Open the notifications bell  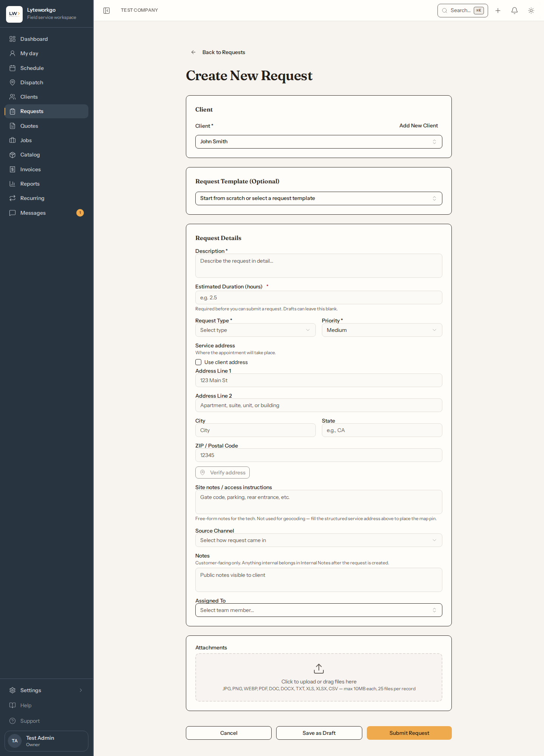(x=515, y=11)
